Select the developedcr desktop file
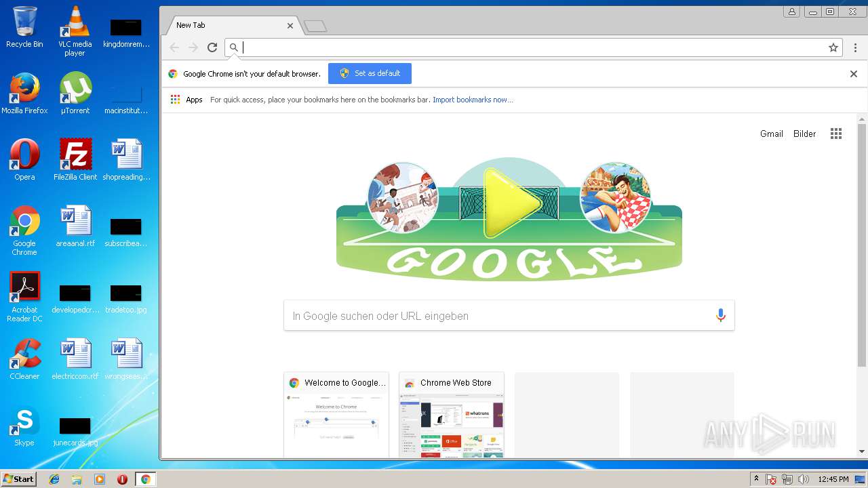This screenshot has width=868, height=488. click(75, 298)
